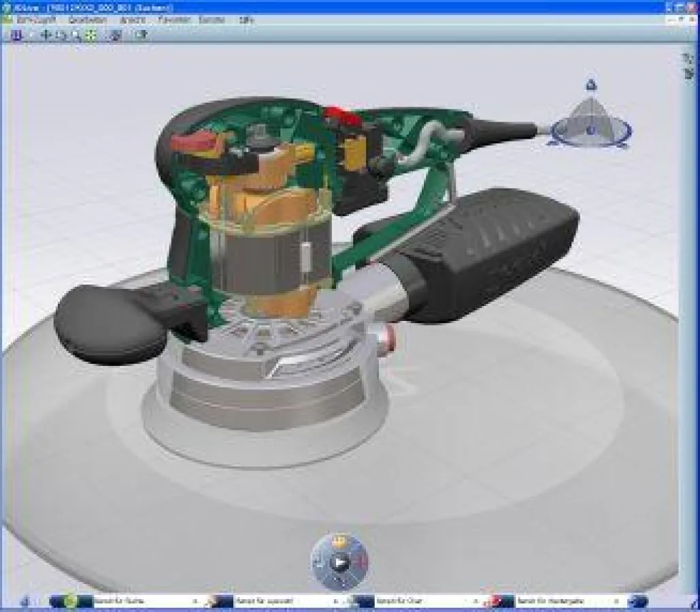Click the play button in the radial player
700x612 pixels.
coord(340,562)
